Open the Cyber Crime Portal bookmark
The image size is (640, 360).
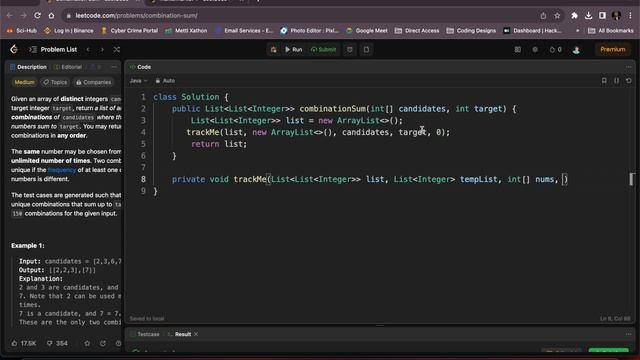click(x=129, y=31)
